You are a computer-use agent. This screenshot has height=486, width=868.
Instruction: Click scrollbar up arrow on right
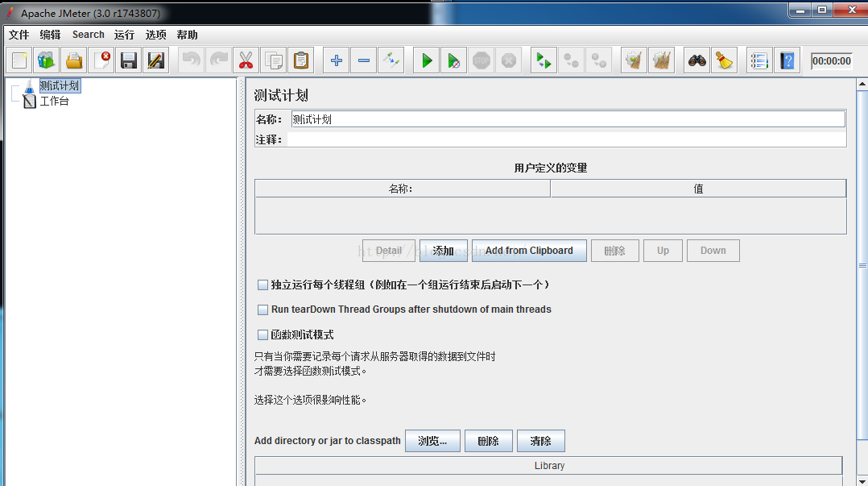click(x=862, y=85)
